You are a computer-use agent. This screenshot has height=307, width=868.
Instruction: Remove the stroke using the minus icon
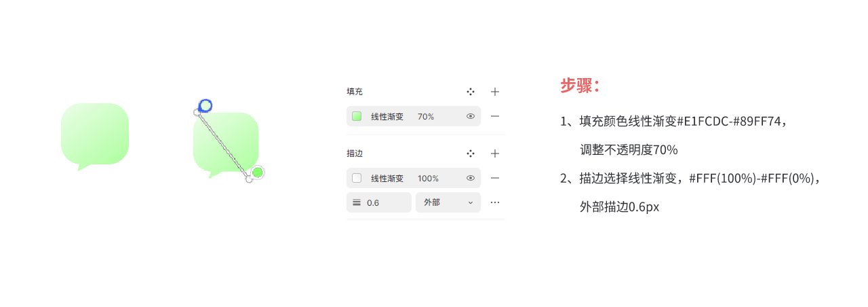pos(495,178)
